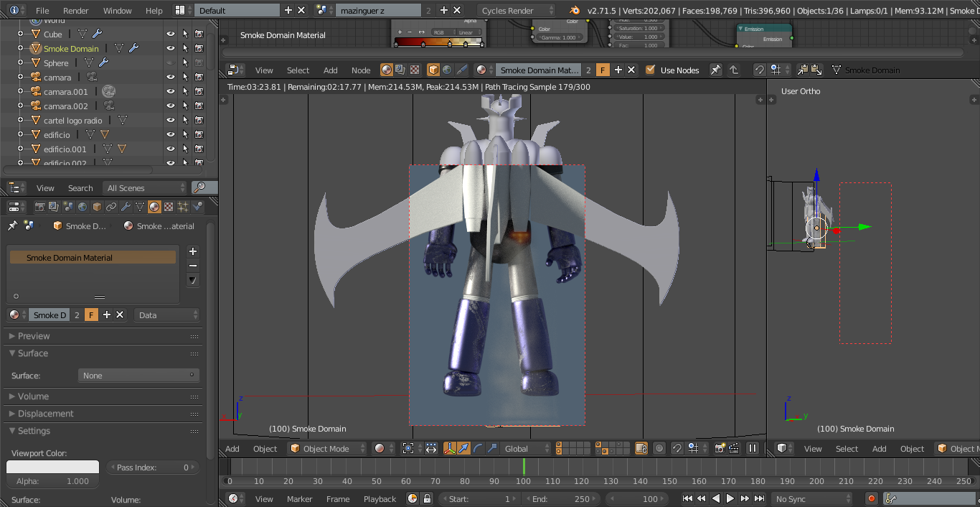Toggle the 3D manipulator widget button
The width and height of the screenshot is (980, 507).
[x=449, y=448]
